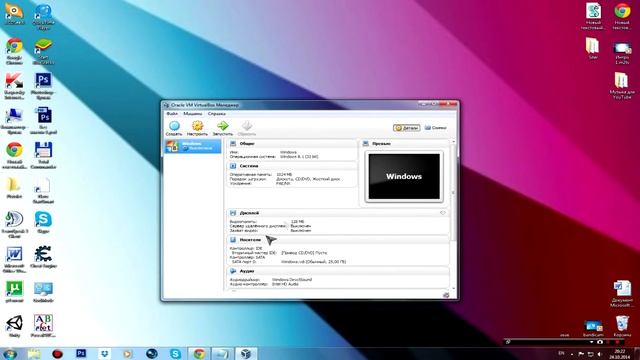
Task: Switch to the Детали (Details) view button
Action: click(x=407, y=128)
